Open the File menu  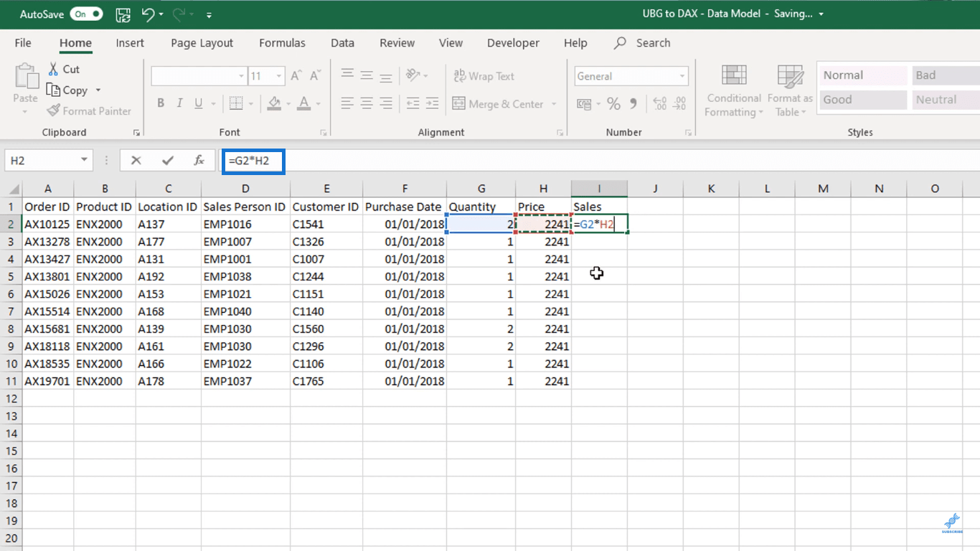(23, 43)
